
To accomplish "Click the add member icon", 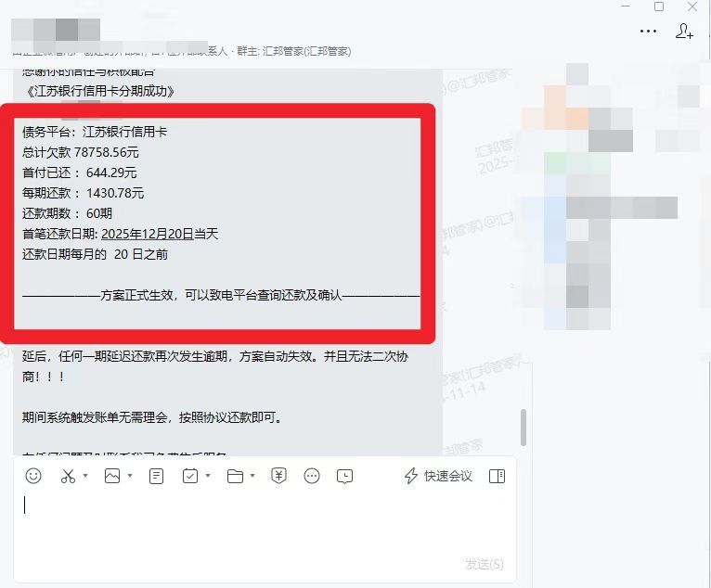I will point(684,32).
